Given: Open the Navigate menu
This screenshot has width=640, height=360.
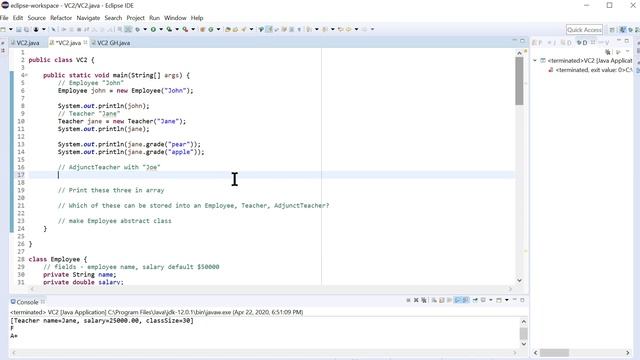Looking at the screenshot, I should point(88,18).
